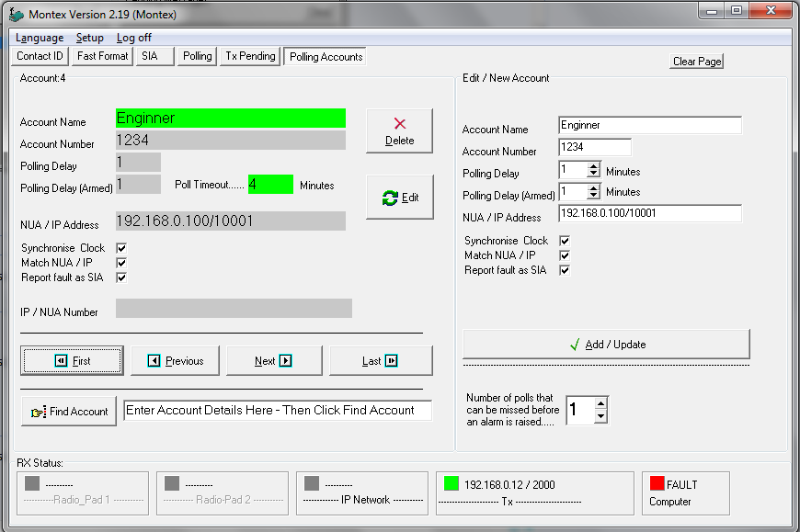The width and height of the screenshot is (800, 532).
Task: Jump to the Last account record
Action: point(380,361)
